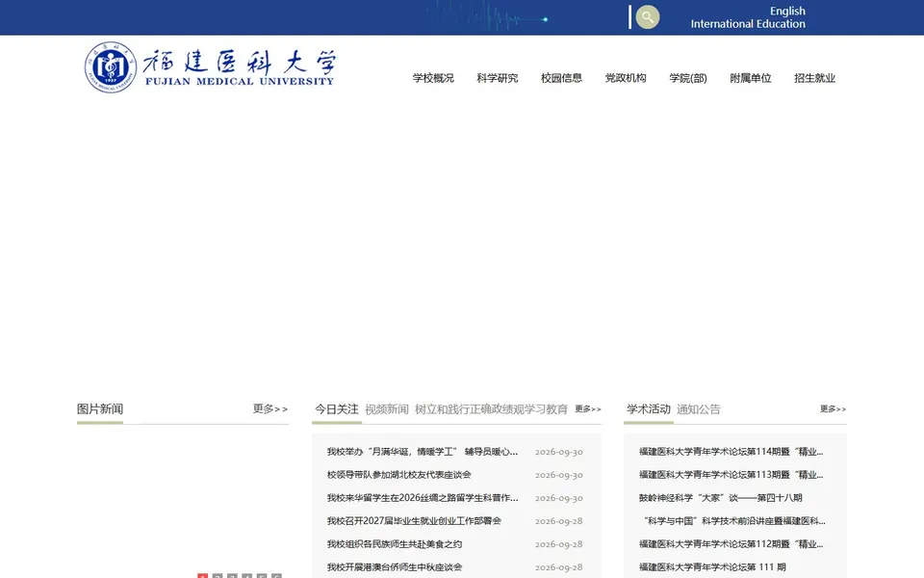Switch site language to English
The width and height of the screenshot is (924, 578).
787,11
